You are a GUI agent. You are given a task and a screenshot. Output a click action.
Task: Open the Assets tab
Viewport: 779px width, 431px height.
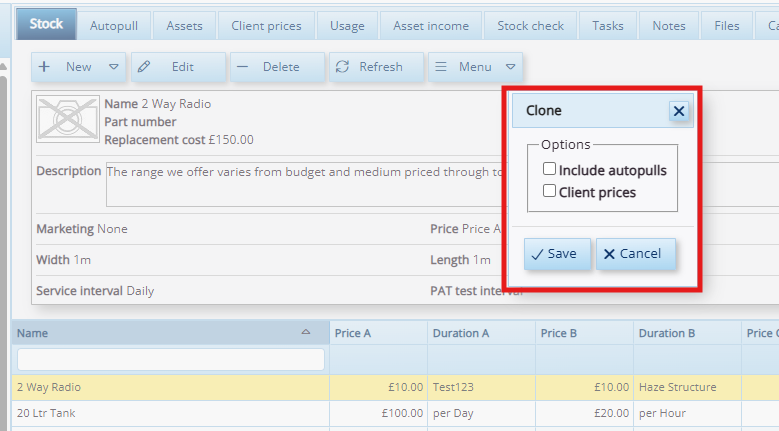click(x=184, y=26)
